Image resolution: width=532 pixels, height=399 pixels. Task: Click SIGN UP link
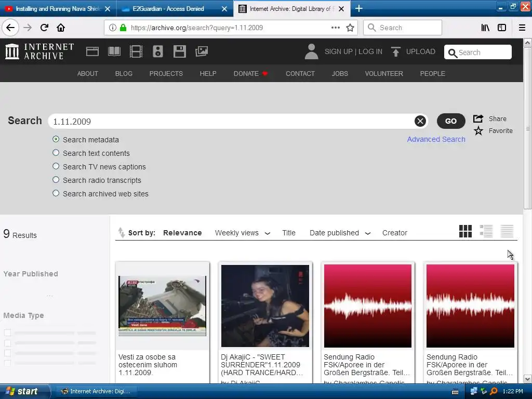(339, 51)
